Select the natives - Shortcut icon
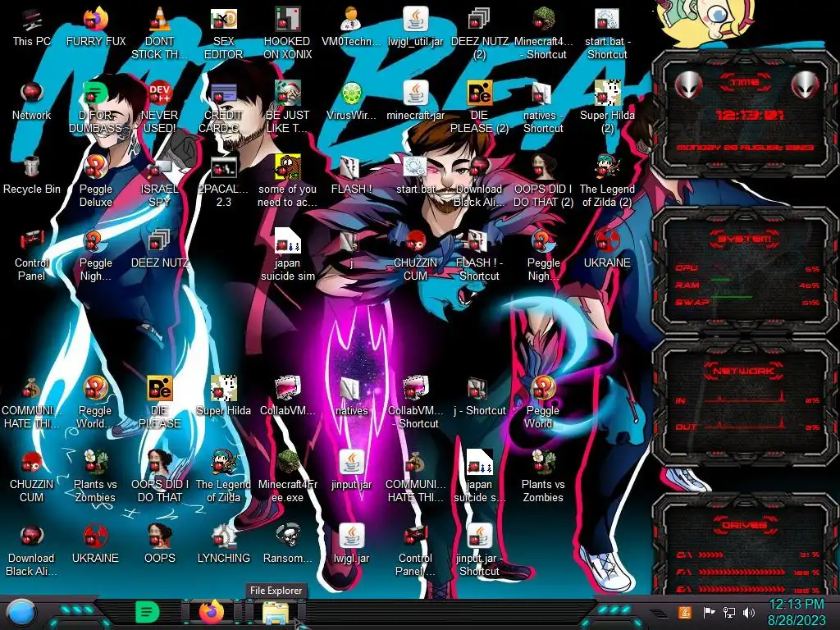Image resolution: width=840 pixels, height=630 pixels. pyautogui.click(x=543, y=108)
